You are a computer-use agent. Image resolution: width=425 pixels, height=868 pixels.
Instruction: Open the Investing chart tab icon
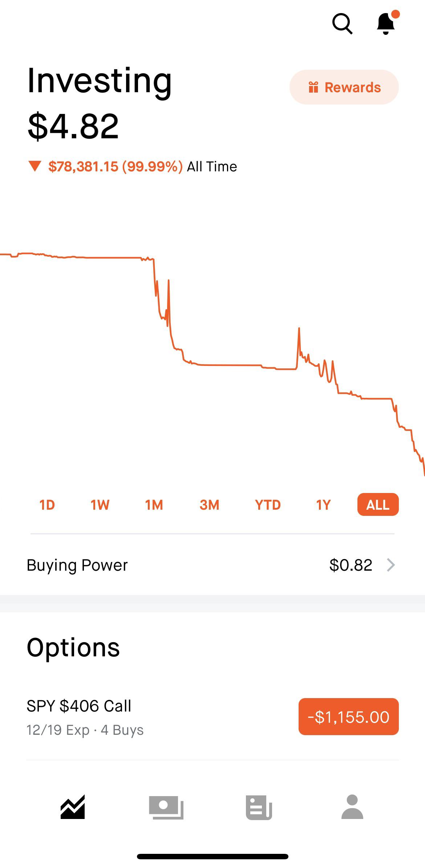73,807
